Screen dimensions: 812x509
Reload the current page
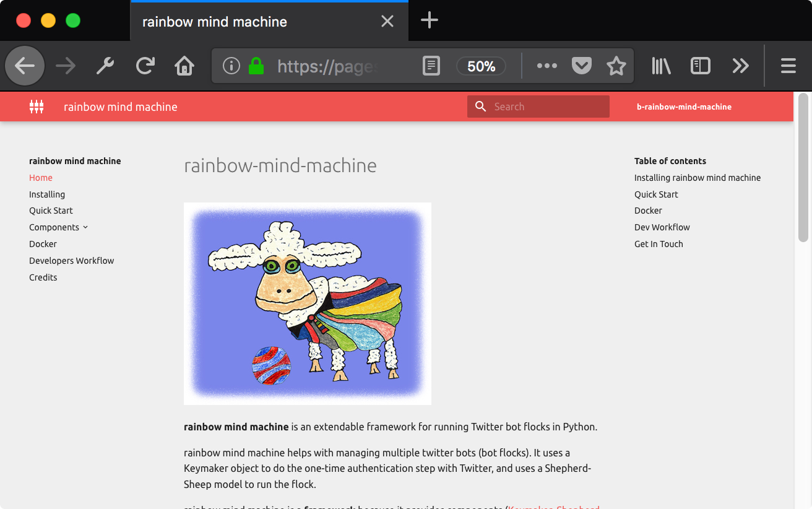click(145, 66)
